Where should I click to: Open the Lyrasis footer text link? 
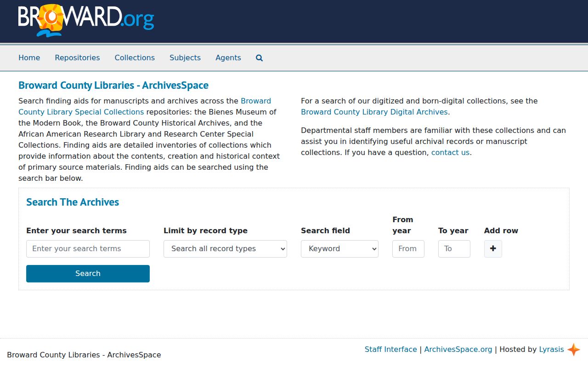point(551,349)
